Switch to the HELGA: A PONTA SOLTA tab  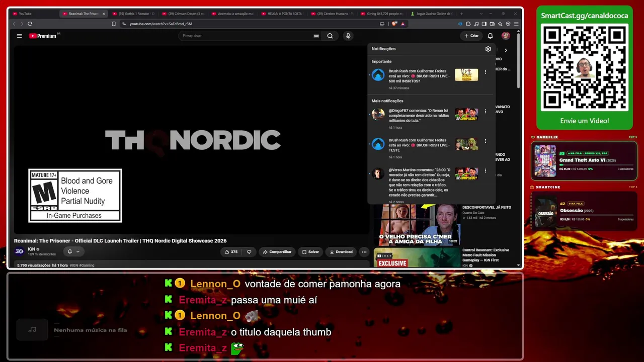coord(282,14)
